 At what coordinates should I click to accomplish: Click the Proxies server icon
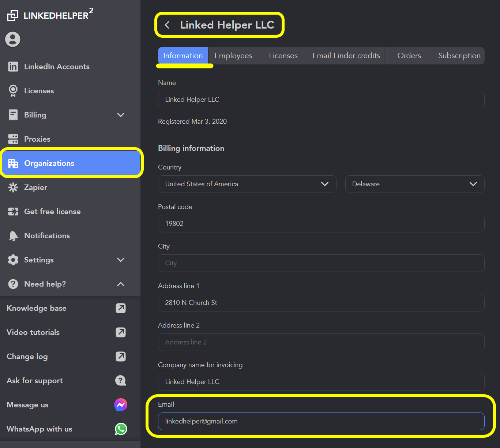(13, 139)
